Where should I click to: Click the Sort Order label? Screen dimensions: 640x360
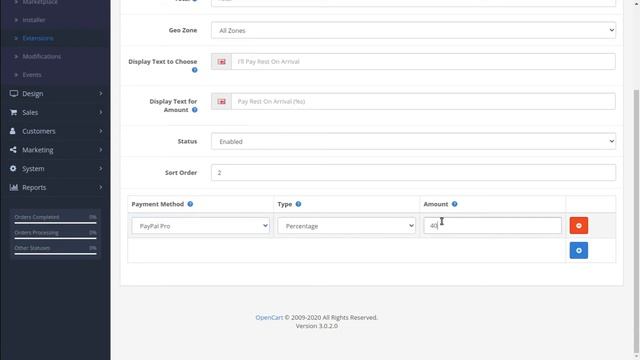[x=181, y=173]
